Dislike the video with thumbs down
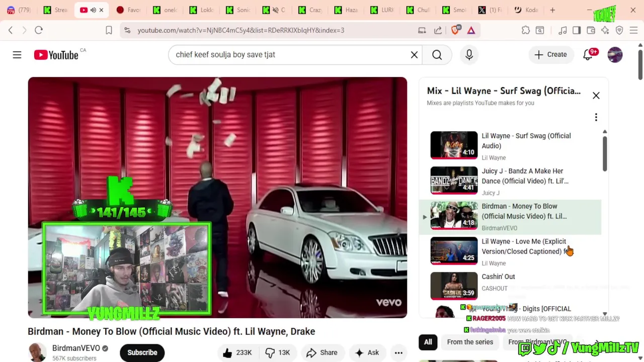644x362 pixels. click(278, 352)
